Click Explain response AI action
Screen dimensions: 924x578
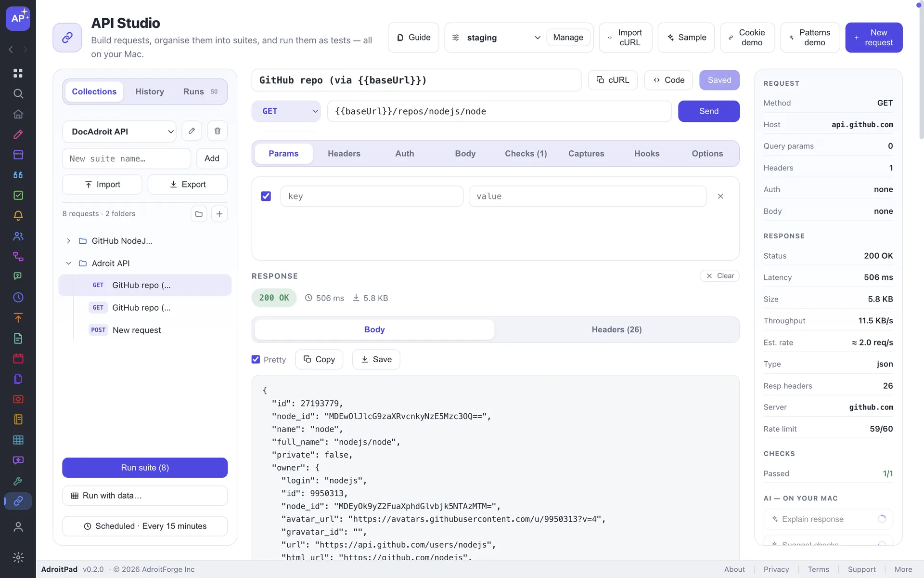pyautogui.click(x=828, y=519)
